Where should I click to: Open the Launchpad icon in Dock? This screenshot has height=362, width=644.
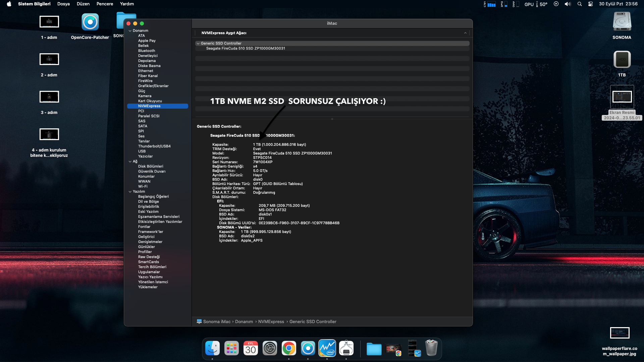pos(231,348)
